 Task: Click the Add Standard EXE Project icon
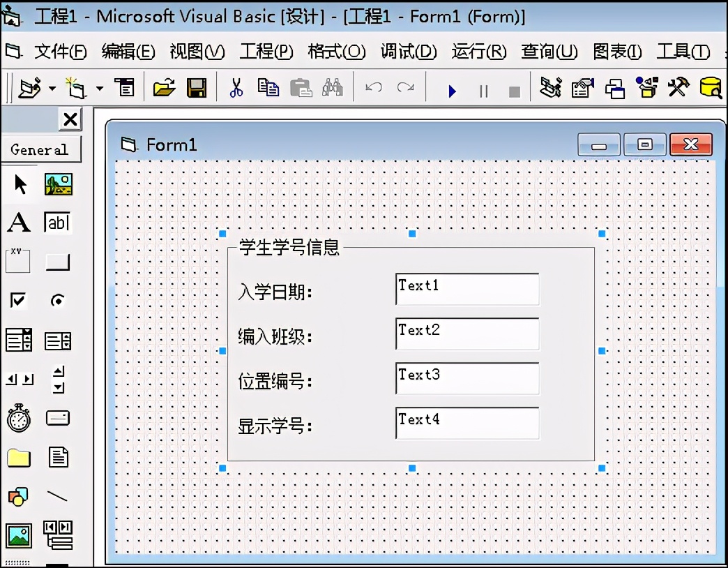tap(30, 87)
